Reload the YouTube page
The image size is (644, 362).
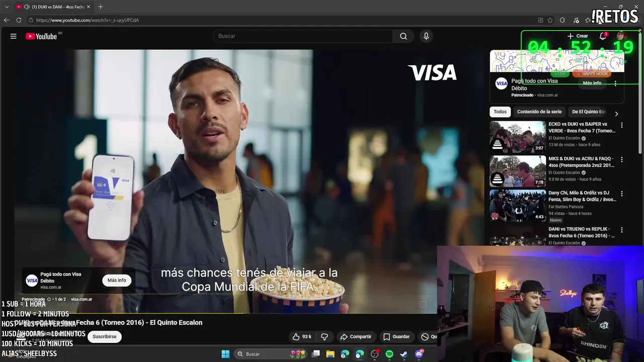[19, 20]
